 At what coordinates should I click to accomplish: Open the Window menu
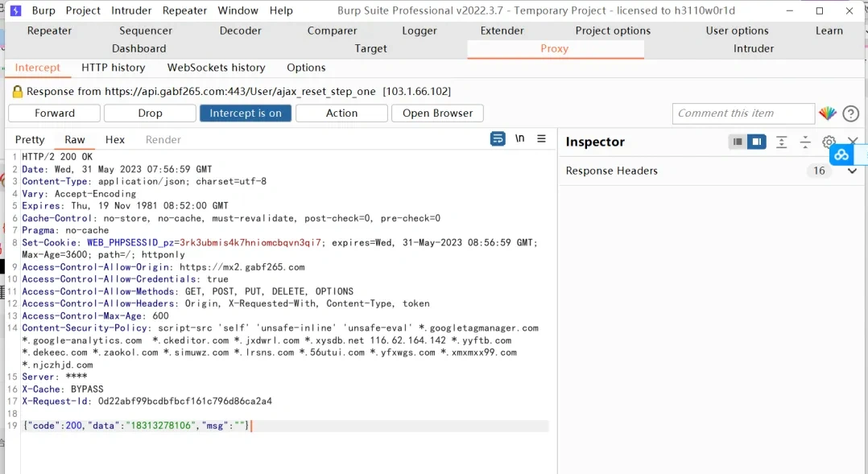238,10
